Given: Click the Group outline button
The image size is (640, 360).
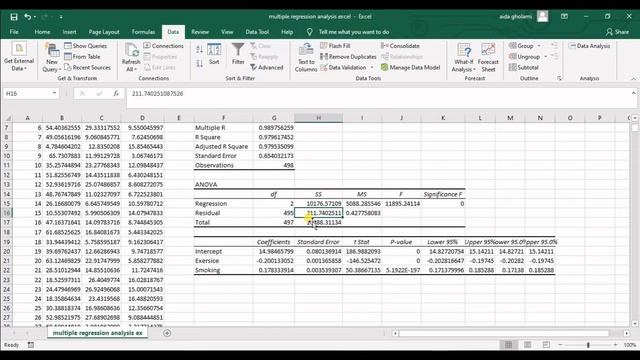Looking at the screenshot, I should pos(521,46).
